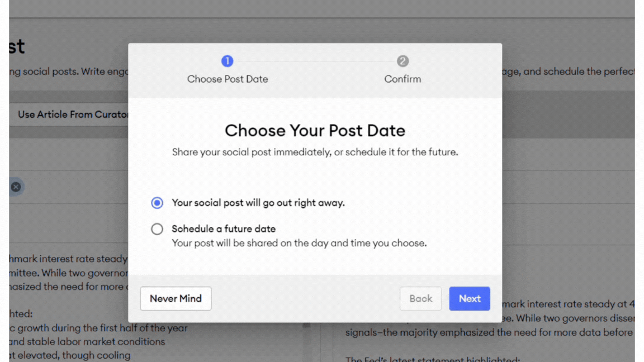The height and width of the screenshot is (362, 644).
Task: Click the 'Schedule a future date' label text
Action: [224, 229]
